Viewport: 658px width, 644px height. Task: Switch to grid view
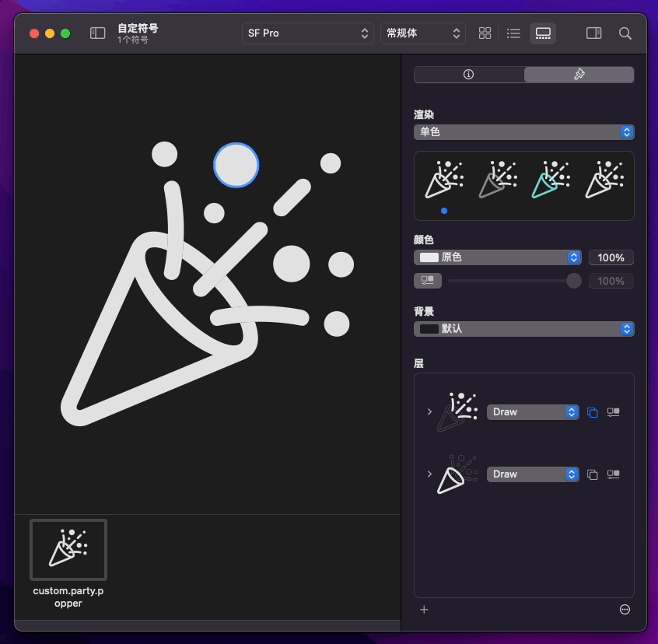click(485, 33)
